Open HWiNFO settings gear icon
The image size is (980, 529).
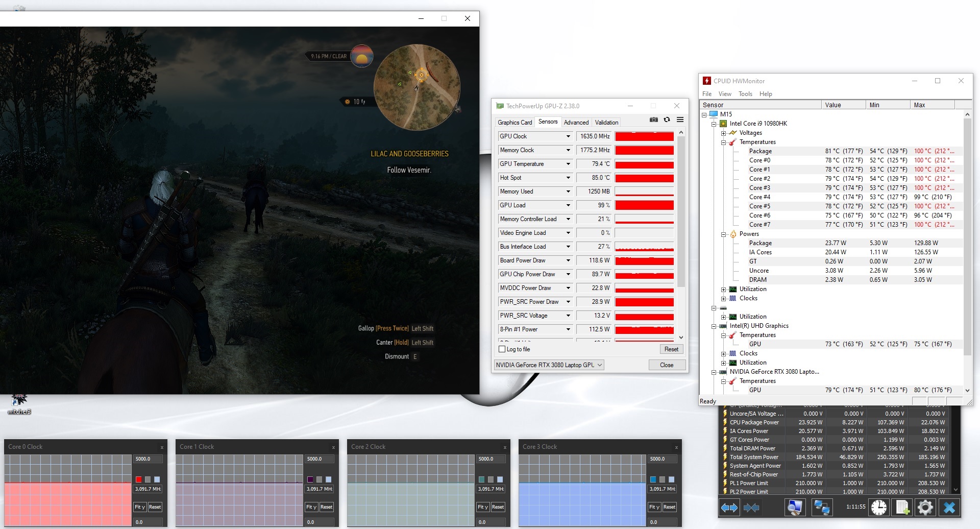coord(925,508)
